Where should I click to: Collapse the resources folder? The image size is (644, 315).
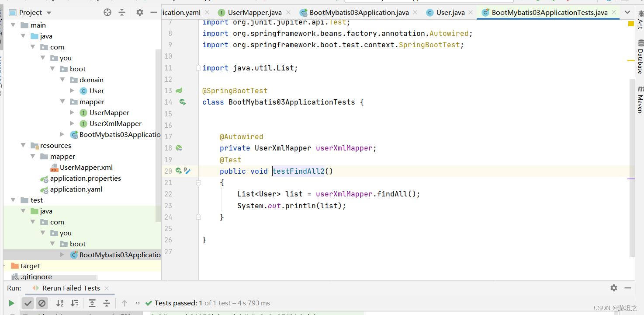(x=23, y=145)
